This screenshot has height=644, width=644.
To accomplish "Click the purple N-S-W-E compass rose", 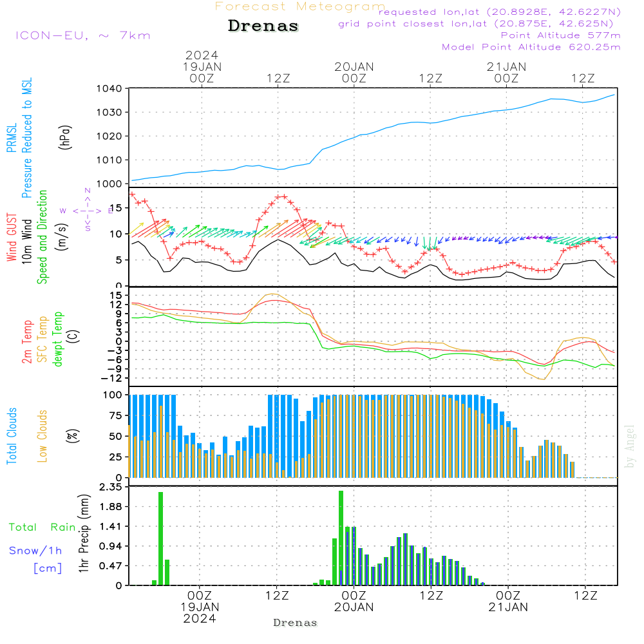I will (88, 211).
